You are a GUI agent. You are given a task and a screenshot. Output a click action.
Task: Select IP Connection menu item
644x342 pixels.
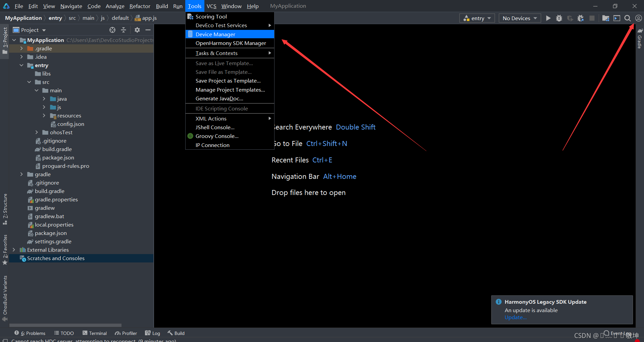[230, 145]
